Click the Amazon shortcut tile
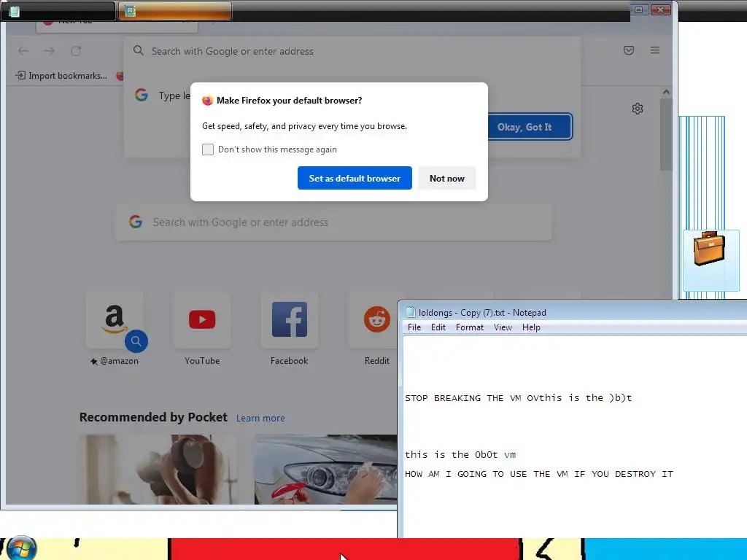 tap(115, 320)
